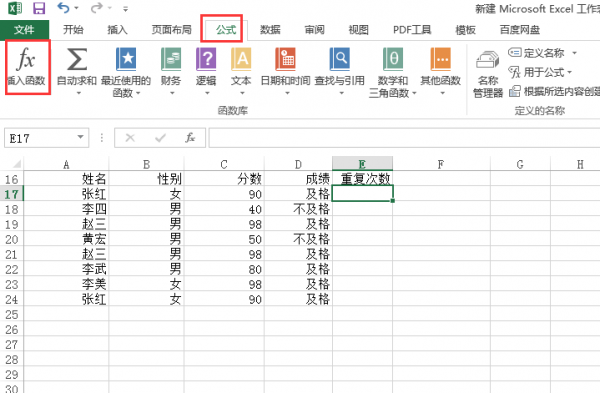Image resolution: width=600 pixels, height=393 pixels.
Task: Open the Name Manager (名称管理器)
Action: click(488, 74)
